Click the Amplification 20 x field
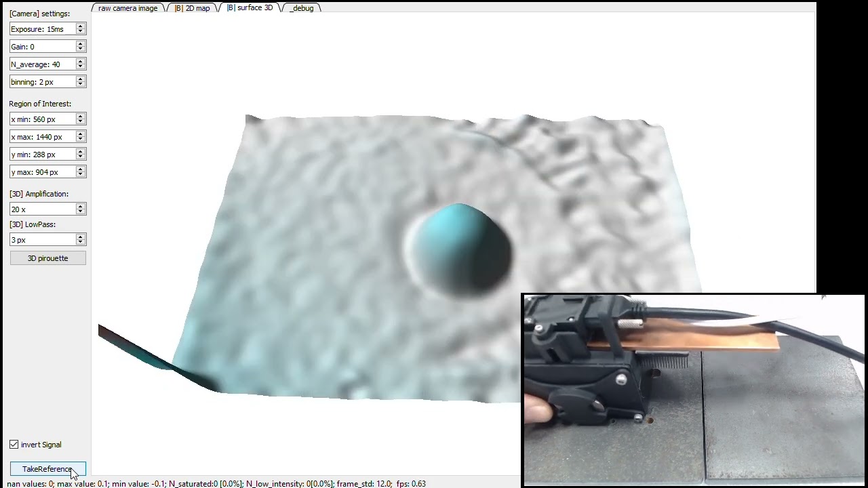The height and width of the screenshot is (488, 868). 42,209
